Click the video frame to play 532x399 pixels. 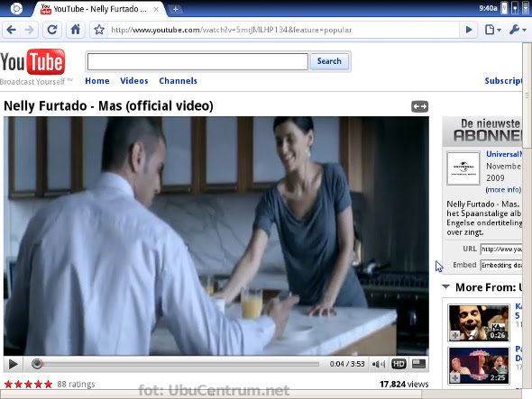(x=216, y=236)
